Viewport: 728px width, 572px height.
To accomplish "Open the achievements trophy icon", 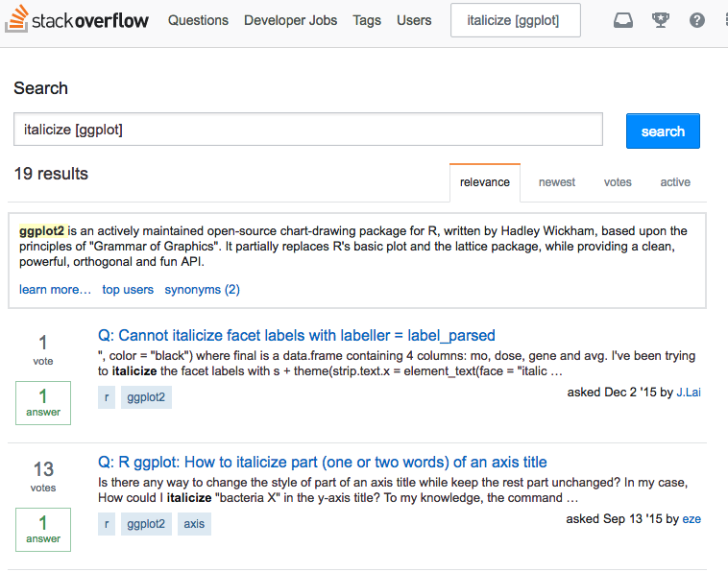I will point(661,20).
